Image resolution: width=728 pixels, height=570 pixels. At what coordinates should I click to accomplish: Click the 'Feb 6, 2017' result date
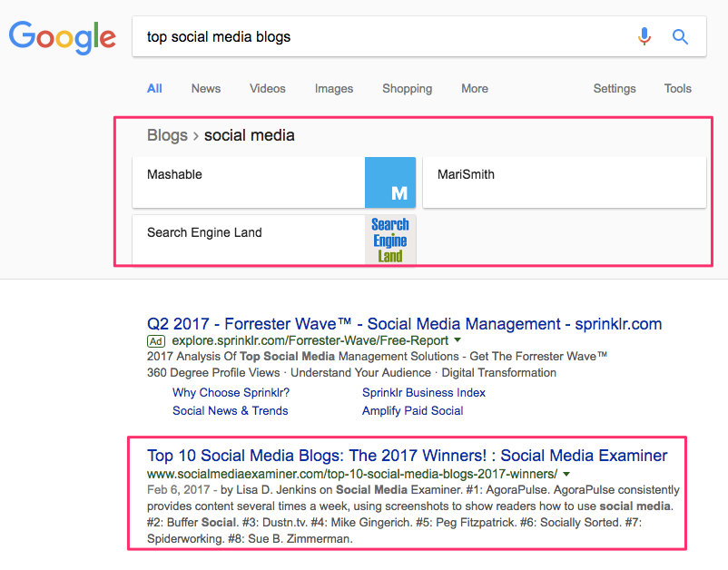pyautogui.click(x=178, y=490)
